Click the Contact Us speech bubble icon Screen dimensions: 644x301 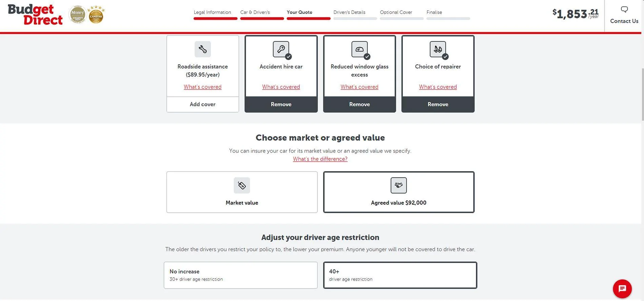[624, 9]
